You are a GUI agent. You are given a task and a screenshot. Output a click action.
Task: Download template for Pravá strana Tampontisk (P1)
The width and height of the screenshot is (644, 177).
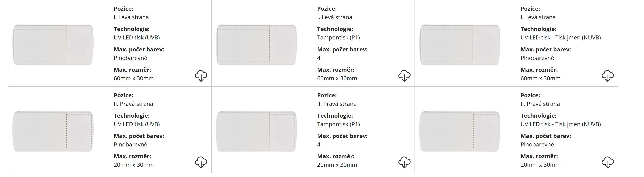404,162
